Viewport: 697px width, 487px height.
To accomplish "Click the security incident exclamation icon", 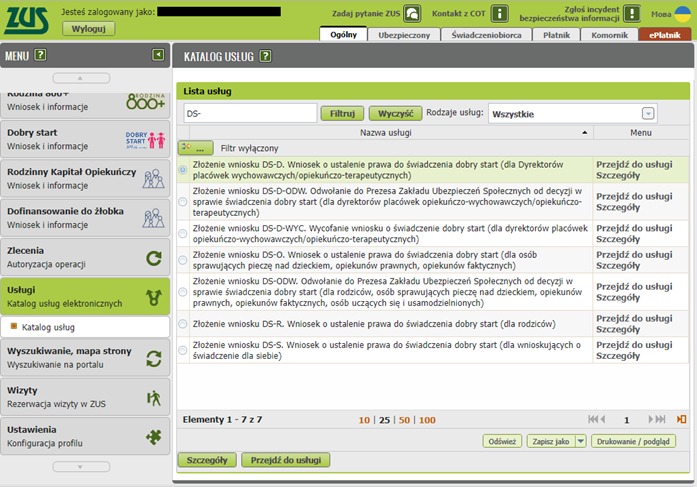I will tap(632, 13).
